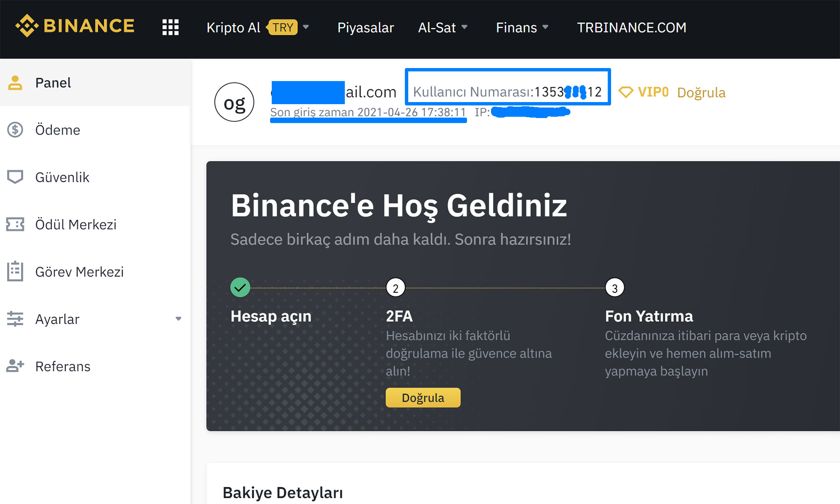The height and width of the screenshot is (504, 840).
Task: Open the Finans menu
Action: 517,27
